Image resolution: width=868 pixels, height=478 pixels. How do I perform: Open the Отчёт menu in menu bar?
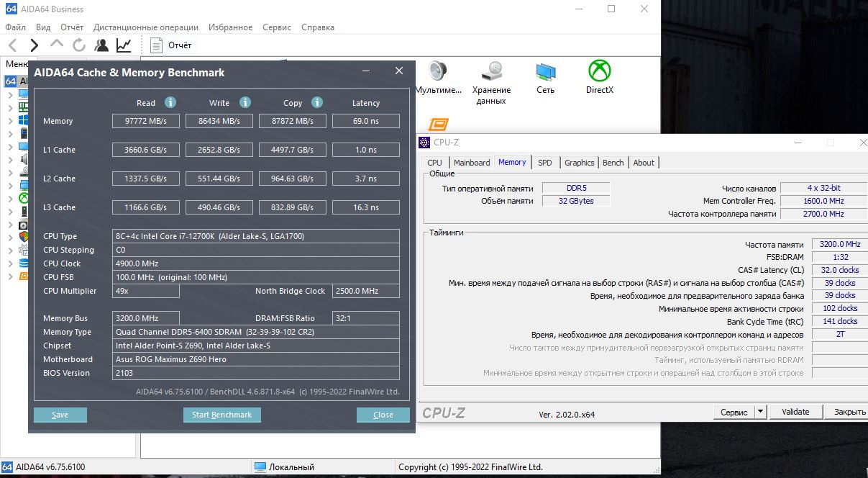pyautogui.click(x=72, y=27)
